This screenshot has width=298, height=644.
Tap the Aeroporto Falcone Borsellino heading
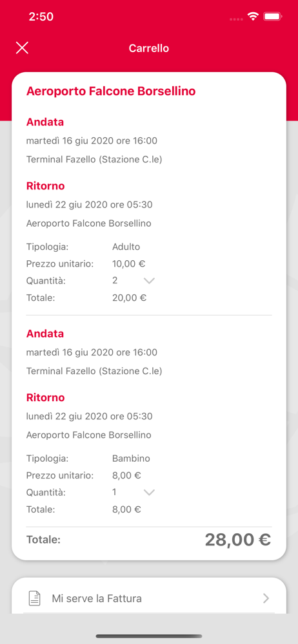click(111, 91)
